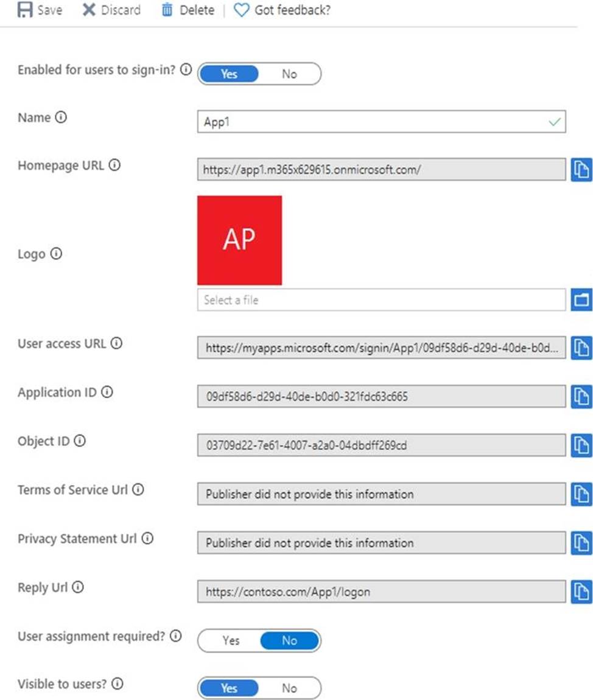
Task: Browse for a logo file using folder icon
Action: point(581,300)
